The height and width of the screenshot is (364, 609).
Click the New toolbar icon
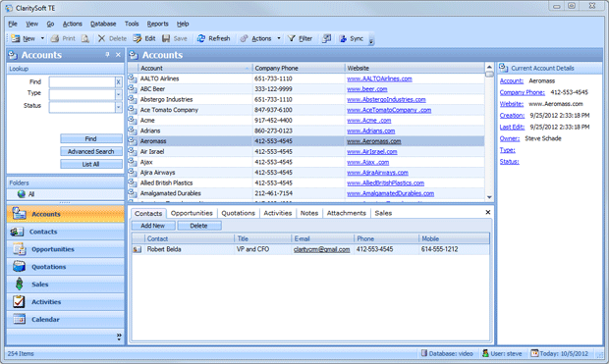[x=16, y=38]
